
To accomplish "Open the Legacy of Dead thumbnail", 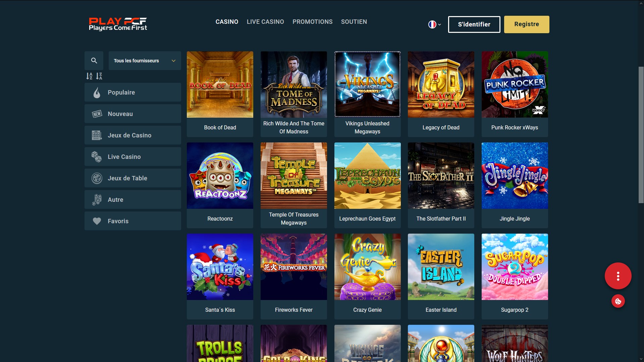I will pyautogui.click(x=441, y=84).
